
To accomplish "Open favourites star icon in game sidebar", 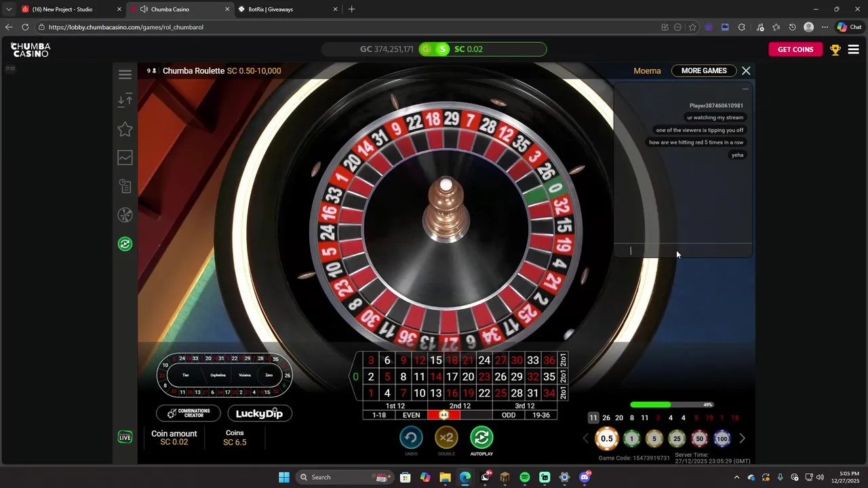I will [x=125, y=129].
